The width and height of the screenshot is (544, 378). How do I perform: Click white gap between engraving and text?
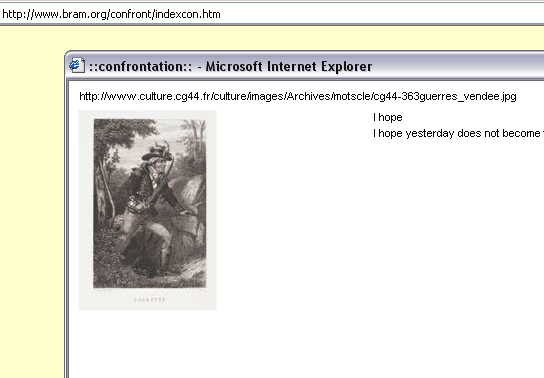[x=294, y=208]
